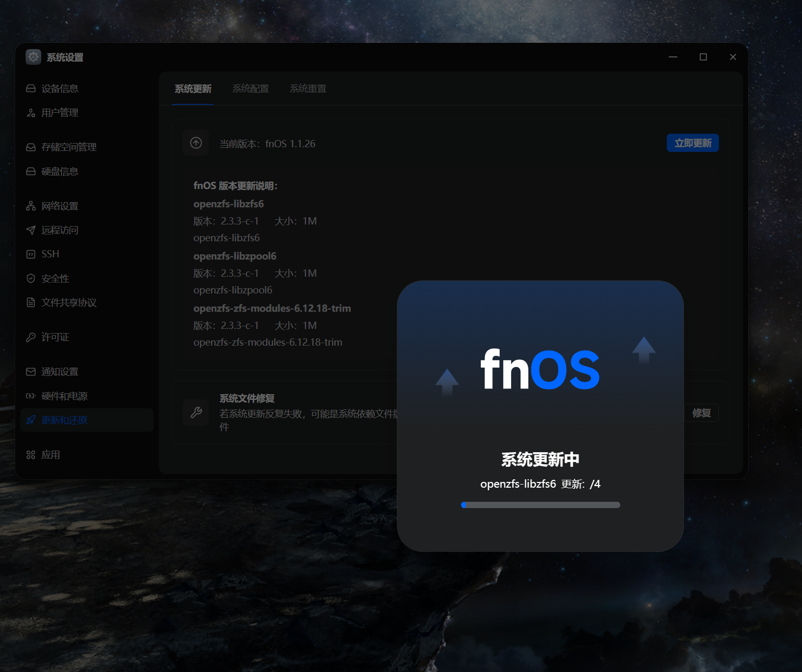Click the 更新和还原 rocket icon
The height and width of the screenshot is (672, 802).
pyautogui.click(x=31, y=420)
